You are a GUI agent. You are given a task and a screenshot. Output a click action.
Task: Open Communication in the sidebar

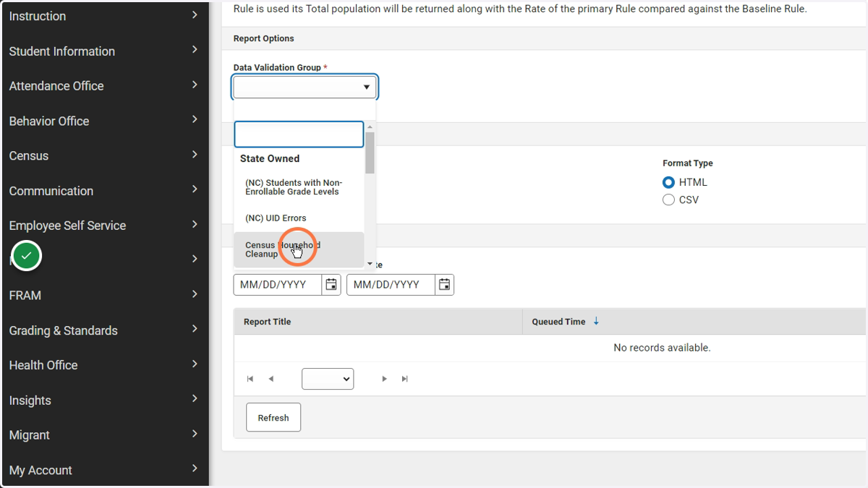point(51,191)
